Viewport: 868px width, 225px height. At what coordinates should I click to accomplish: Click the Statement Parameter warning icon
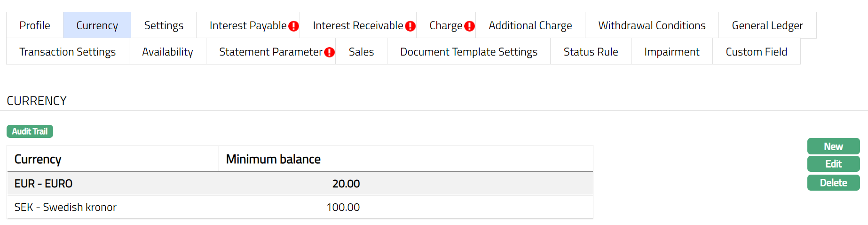tap(330, 52)
